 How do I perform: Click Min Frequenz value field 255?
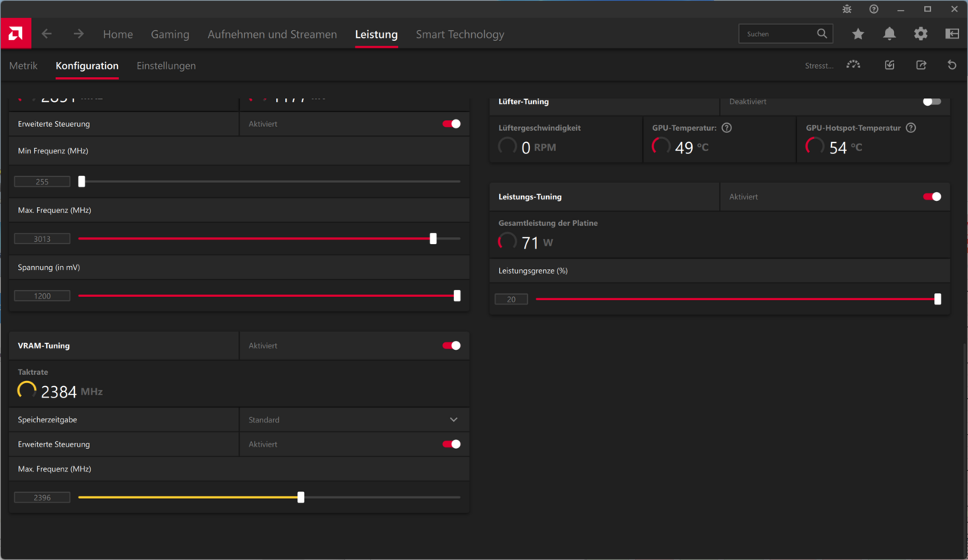click(42, 181)
